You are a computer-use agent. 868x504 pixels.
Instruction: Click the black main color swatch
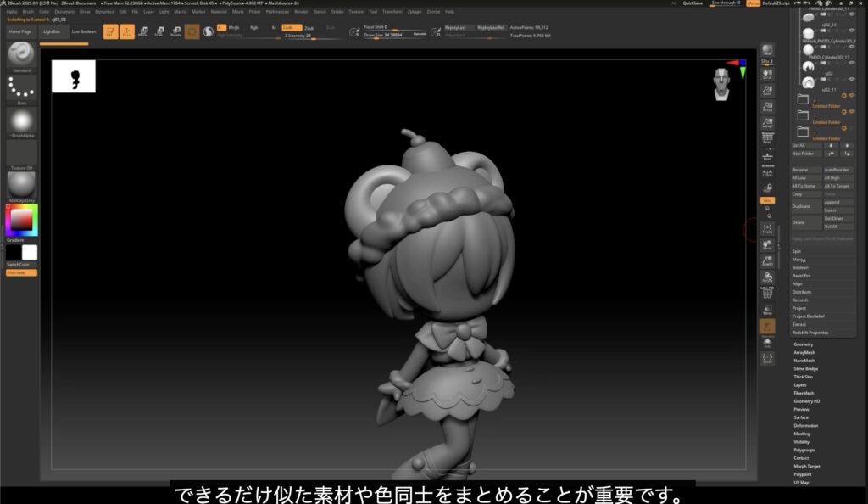(x=14, y=253)
